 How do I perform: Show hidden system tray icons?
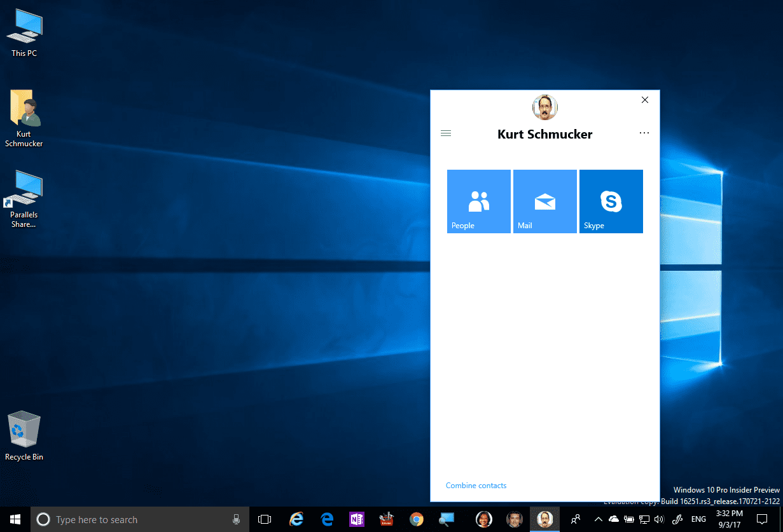coord(598,519)
